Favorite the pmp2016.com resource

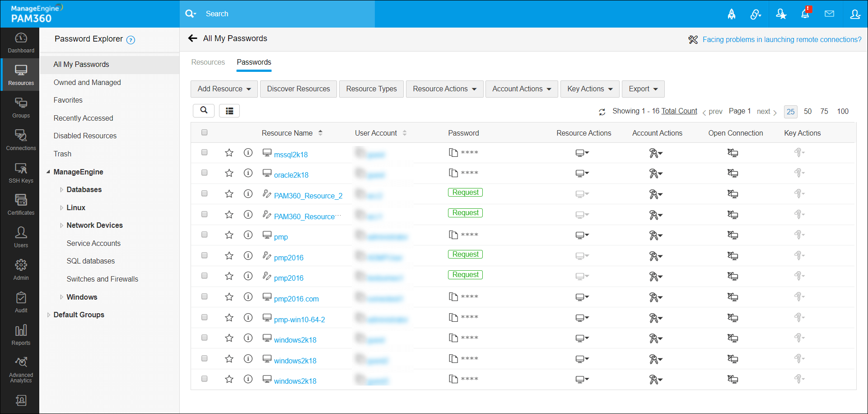coord(229,297)
